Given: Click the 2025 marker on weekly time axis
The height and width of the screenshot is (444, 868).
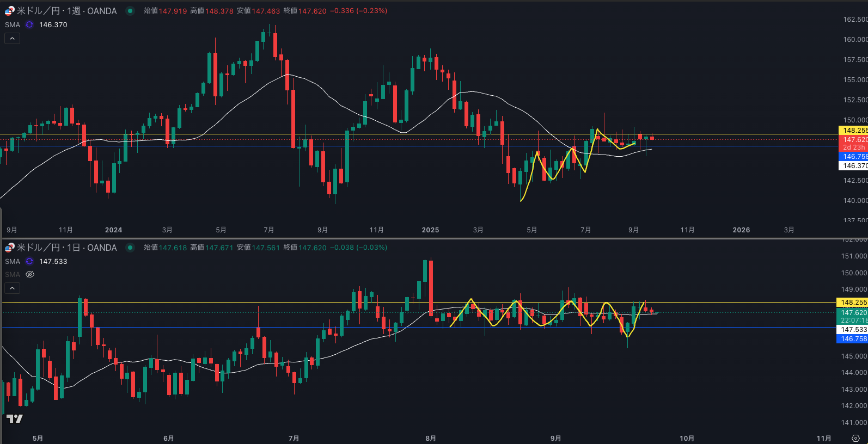Looking at the screenshot, I should [x=430, y=230].
